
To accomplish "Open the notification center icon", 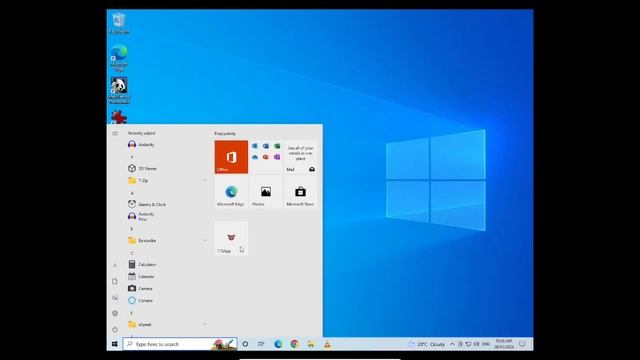I will [x=522, y=344].
